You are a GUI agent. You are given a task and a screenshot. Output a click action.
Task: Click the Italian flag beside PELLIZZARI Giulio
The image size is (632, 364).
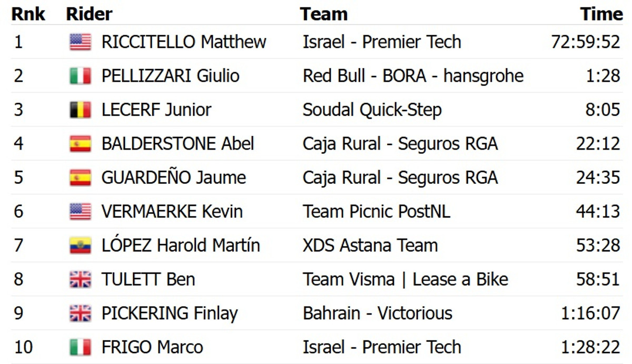click(80, 76)
